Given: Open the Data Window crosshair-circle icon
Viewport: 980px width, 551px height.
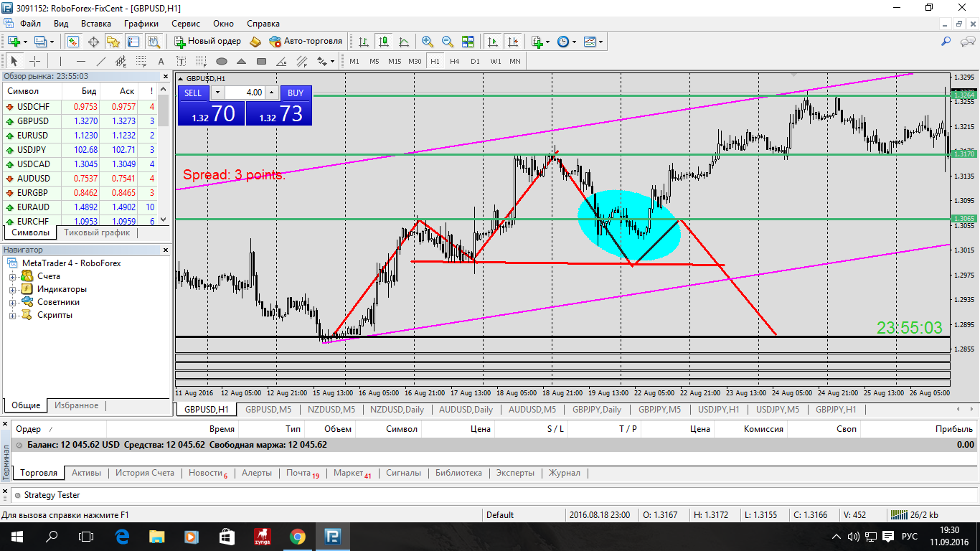Looking at the screenshot, I should pyautogui.click(x=93, y=42).
